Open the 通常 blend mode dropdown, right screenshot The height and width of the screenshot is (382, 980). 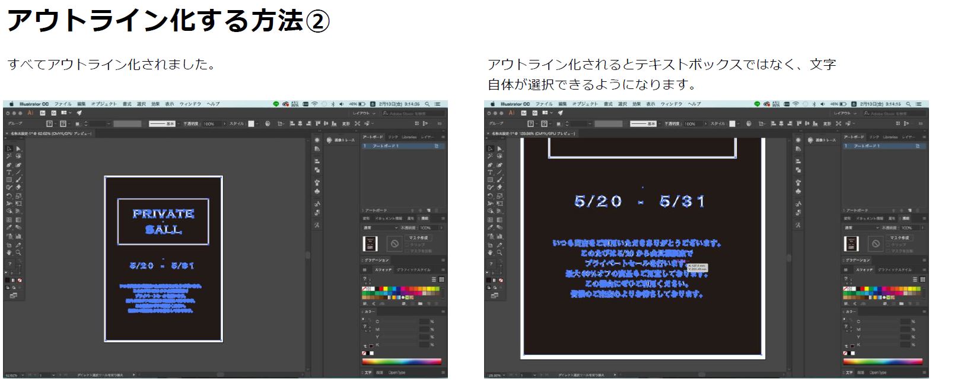coord(861,228)
